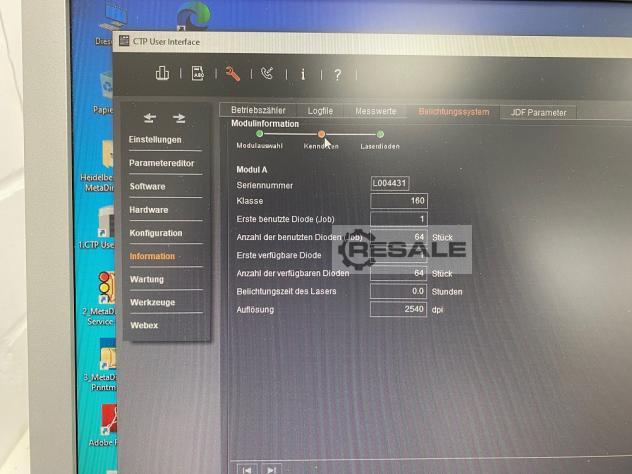Screen dimensions: 632x474
Task: Select the orange wrench service icon
Action: [x=233, y=74]
